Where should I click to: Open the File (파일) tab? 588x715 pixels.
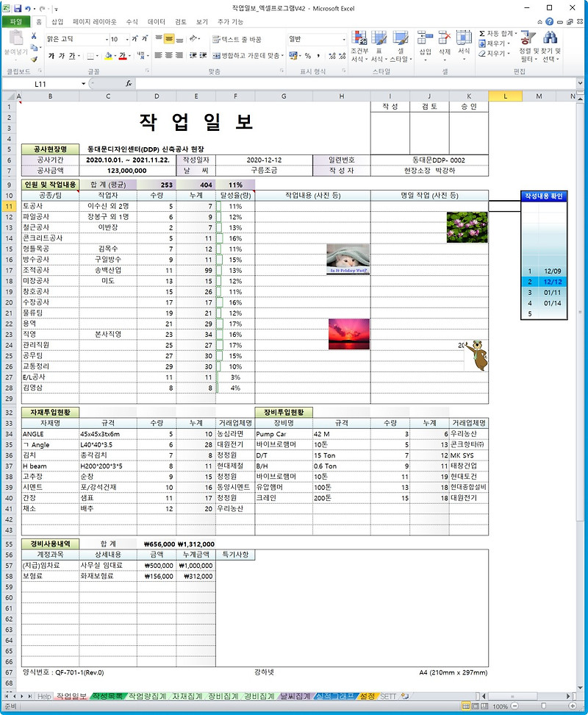[16, 21]
